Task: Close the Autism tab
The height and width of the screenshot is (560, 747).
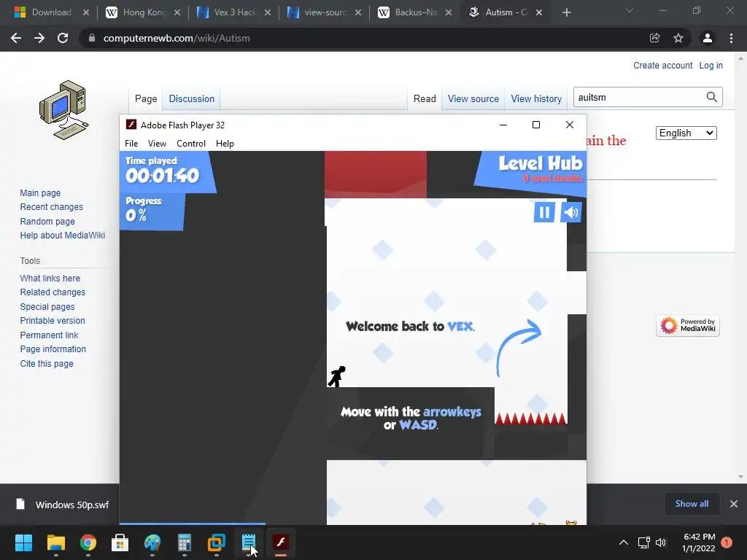Action: [x=539, y=12]
